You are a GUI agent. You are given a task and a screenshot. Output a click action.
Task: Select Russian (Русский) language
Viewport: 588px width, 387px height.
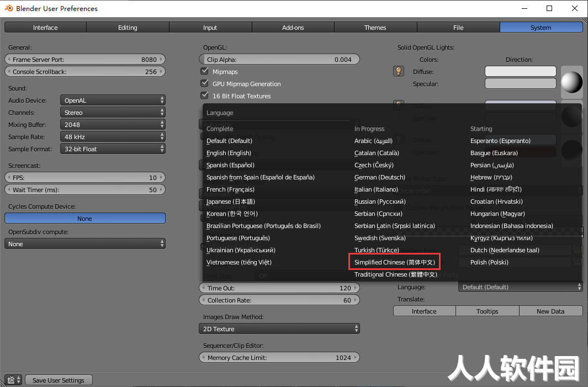coord(380,202)
